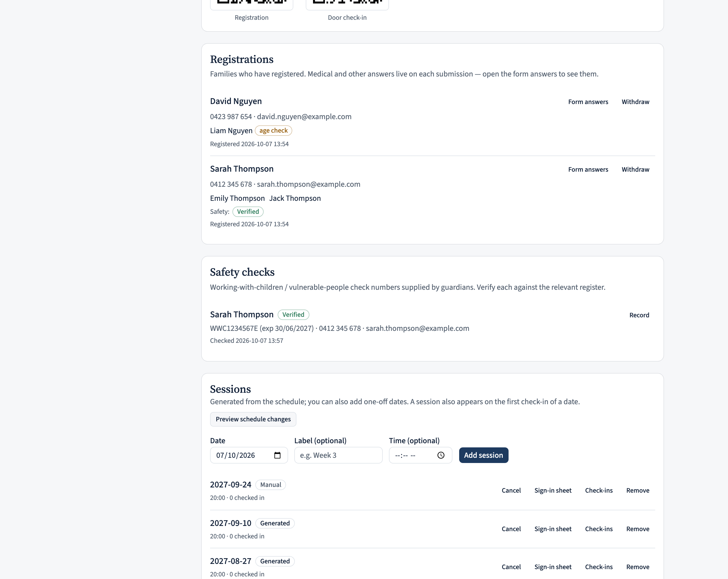The image size is (728, 579).
Task: Open Sign-in sheet for 2027-09-10
Action: [553, 529]
